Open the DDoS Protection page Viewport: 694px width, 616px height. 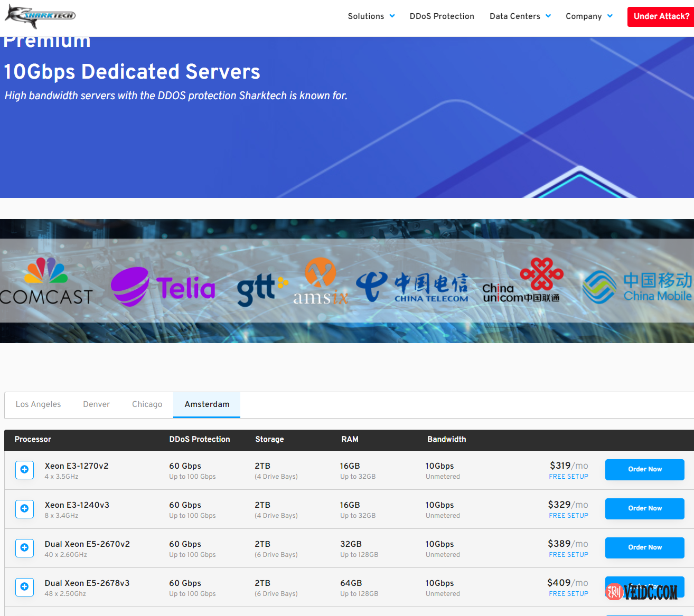pyautogui.click(x=442, y=16)
